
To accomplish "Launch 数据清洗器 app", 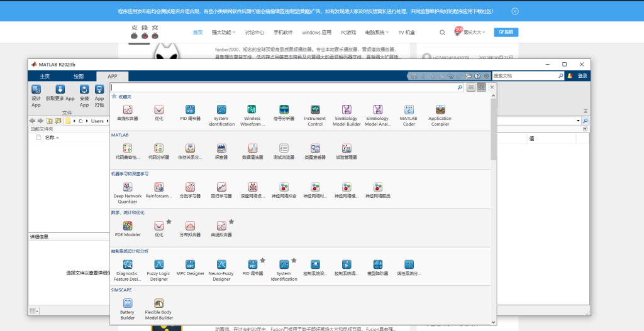I will (253, 151).
